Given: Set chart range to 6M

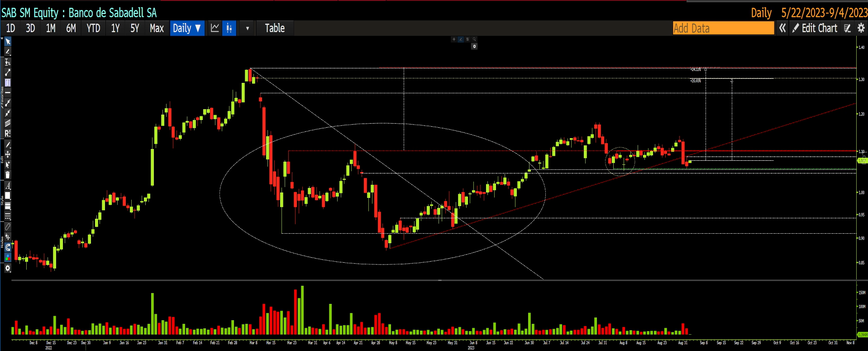Looking at the screenshot, I should pos(71,28).
